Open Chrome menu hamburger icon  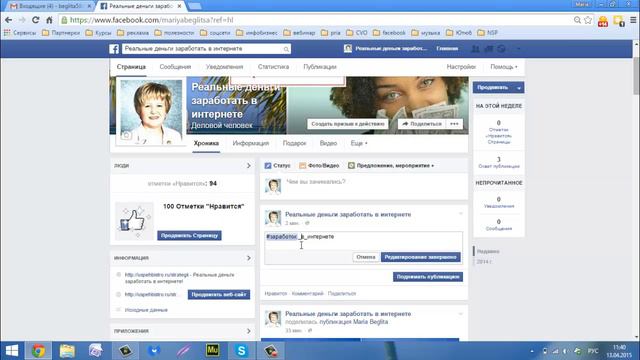tap(633, 20)
